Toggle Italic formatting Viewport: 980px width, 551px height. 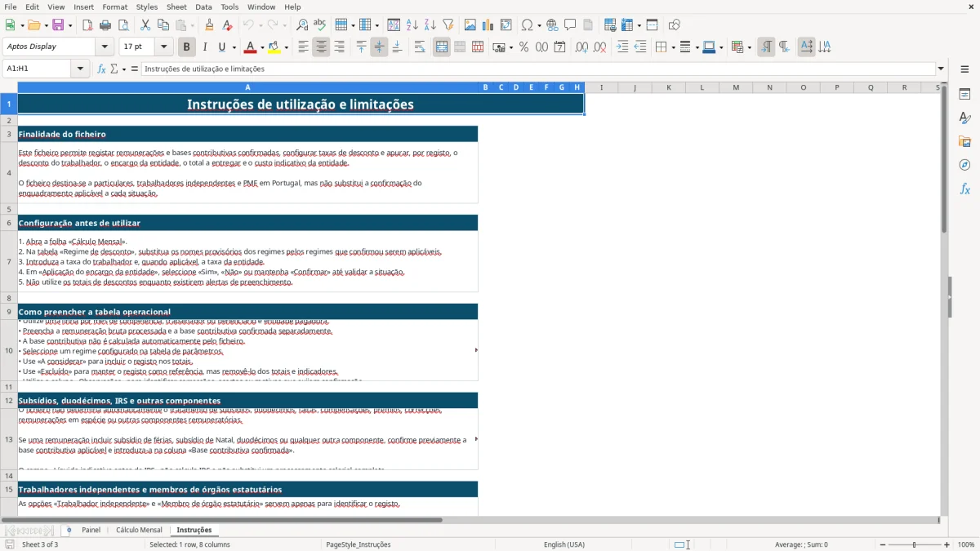[205, 47]
